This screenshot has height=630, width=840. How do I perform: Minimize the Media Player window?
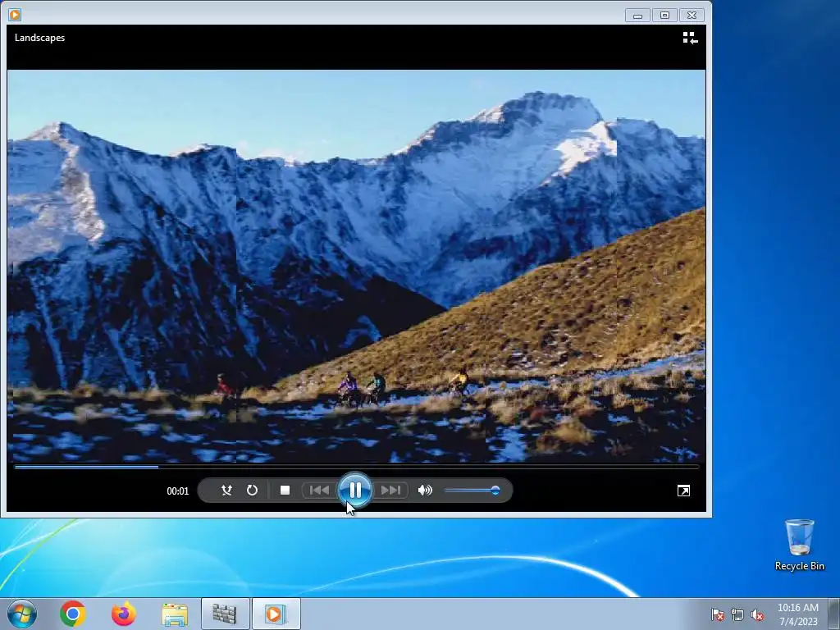(637, 16)
